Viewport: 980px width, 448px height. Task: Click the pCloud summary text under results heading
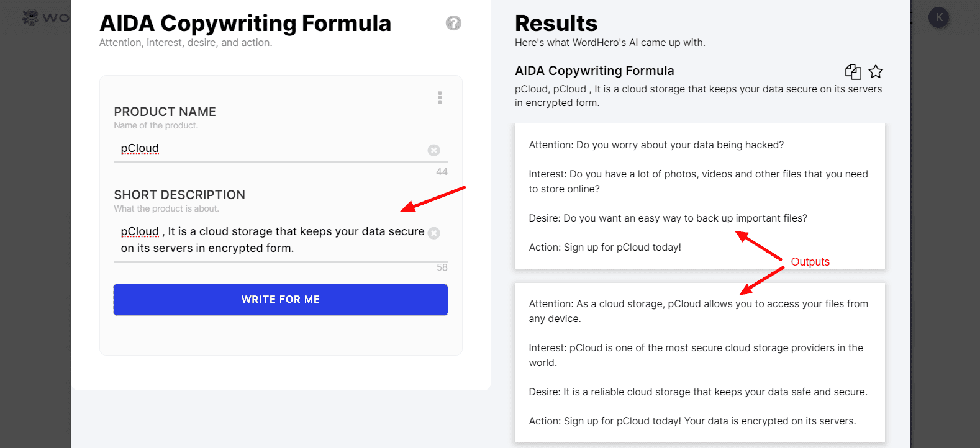698,96
